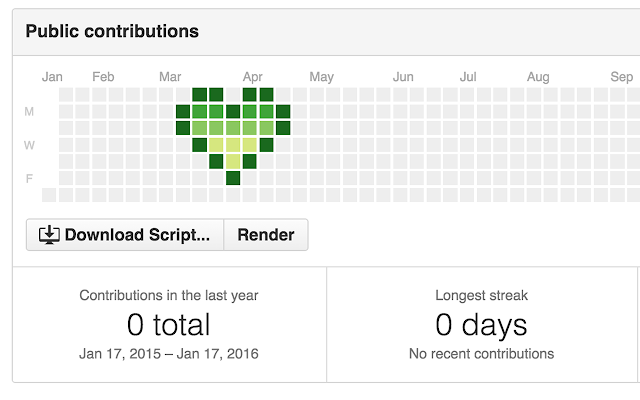Select the Jan month label
The width and height of the screenshot is (640, 400).
[53, 76]
